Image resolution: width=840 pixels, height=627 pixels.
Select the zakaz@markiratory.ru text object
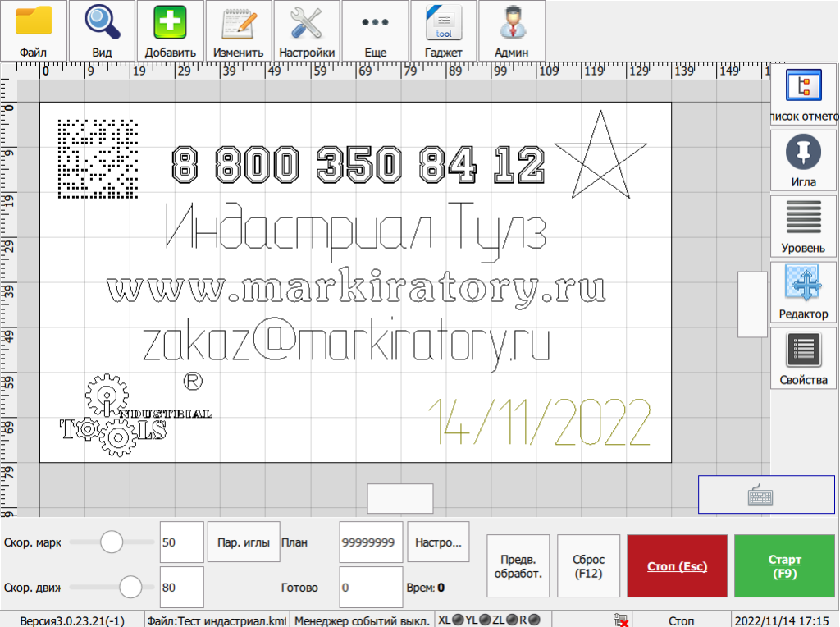click(346, 343)
